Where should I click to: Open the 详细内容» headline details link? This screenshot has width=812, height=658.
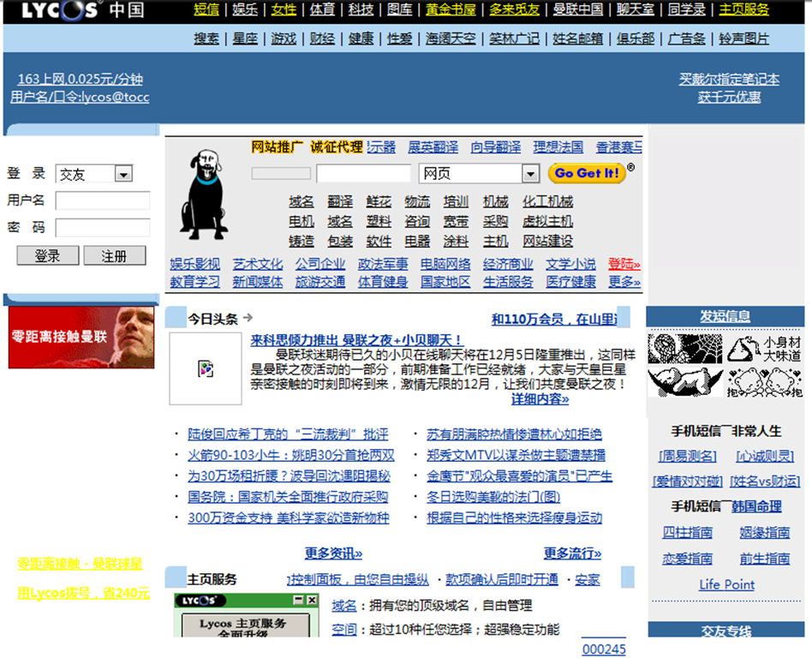pos(540,399)
